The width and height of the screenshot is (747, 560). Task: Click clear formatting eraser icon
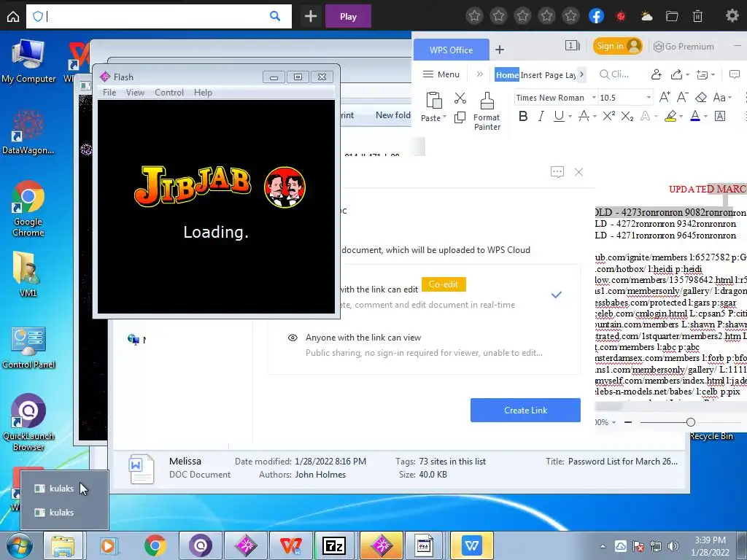(701, 97)
